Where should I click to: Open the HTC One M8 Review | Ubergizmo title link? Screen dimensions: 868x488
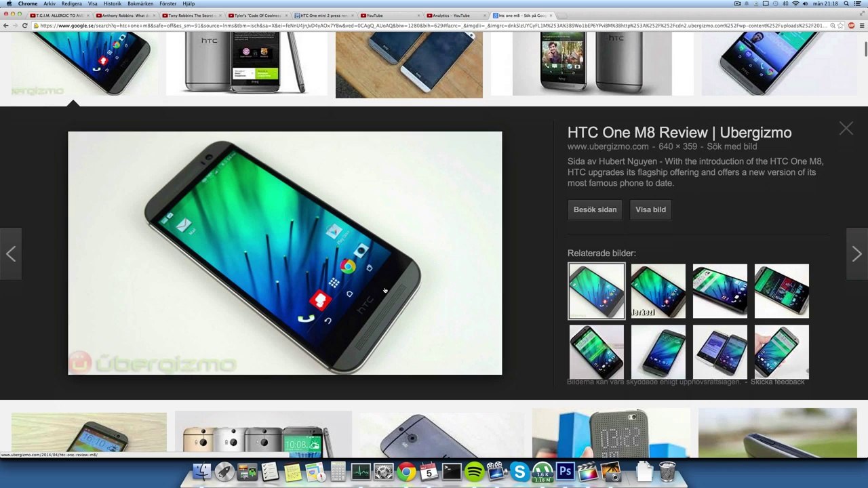(679, 132)
